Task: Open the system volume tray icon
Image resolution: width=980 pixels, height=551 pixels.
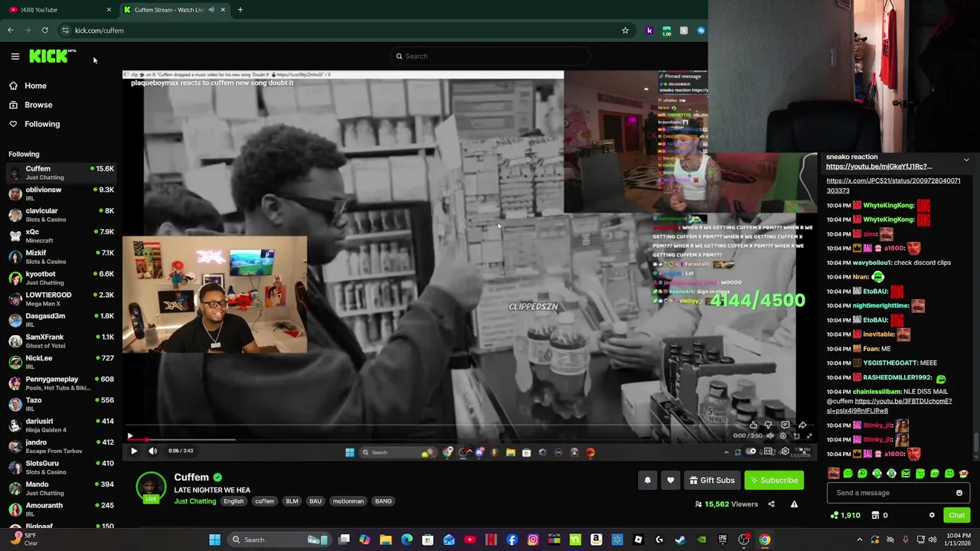Action: pos(932,540)
